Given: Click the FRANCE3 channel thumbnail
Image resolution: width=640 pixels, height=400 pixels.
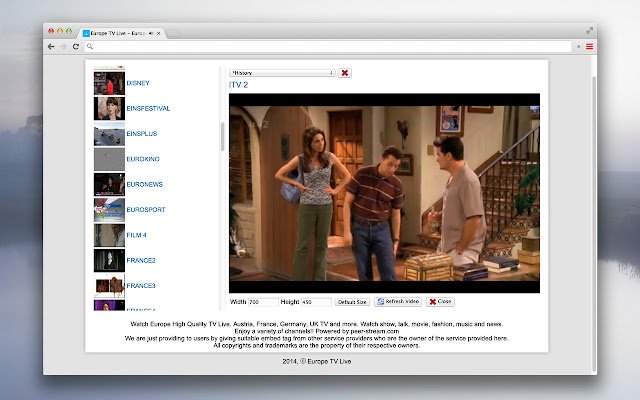Looking at the screenshot, I should coord(109,286).
